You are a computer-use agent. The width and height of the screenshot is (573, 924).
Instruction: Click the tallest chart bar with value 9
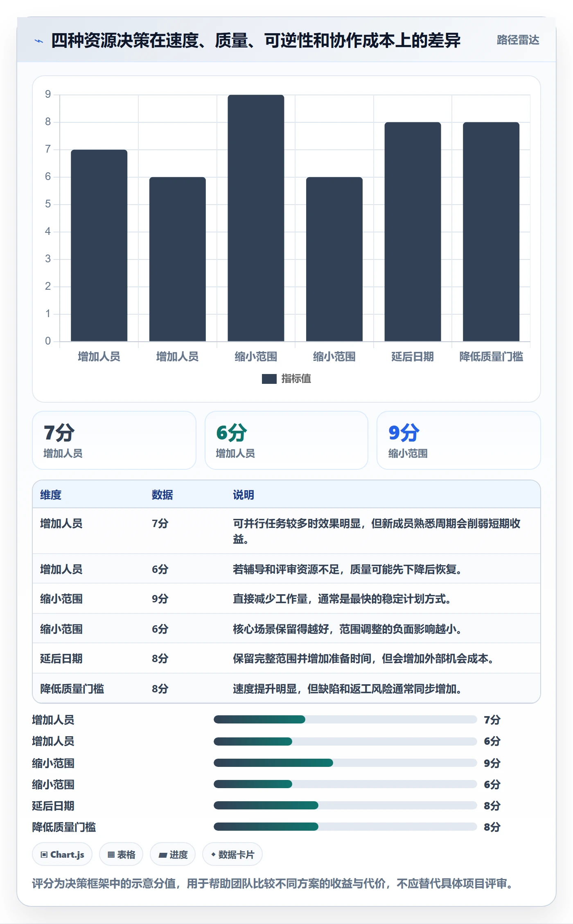tap(256, 218)
